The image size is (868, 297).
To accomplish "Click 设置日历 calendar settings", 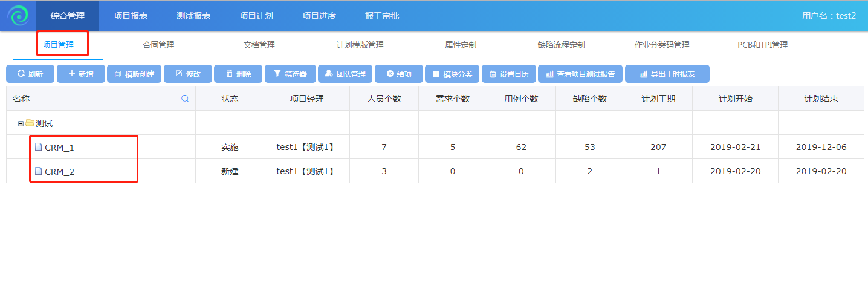I will coord(509,74).
